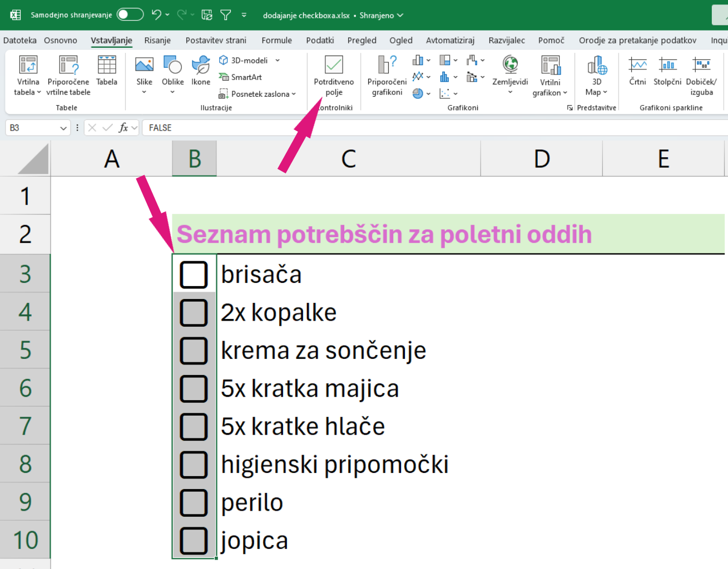
Task: Tick the checkbox next to brisača
Action: [194, 274]
